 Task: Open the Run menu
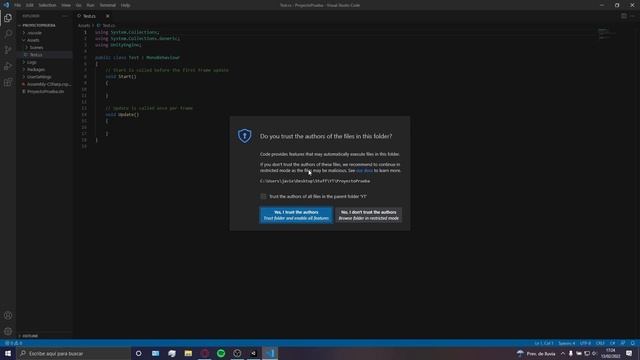pyautogui.click(x=90, y=5)
